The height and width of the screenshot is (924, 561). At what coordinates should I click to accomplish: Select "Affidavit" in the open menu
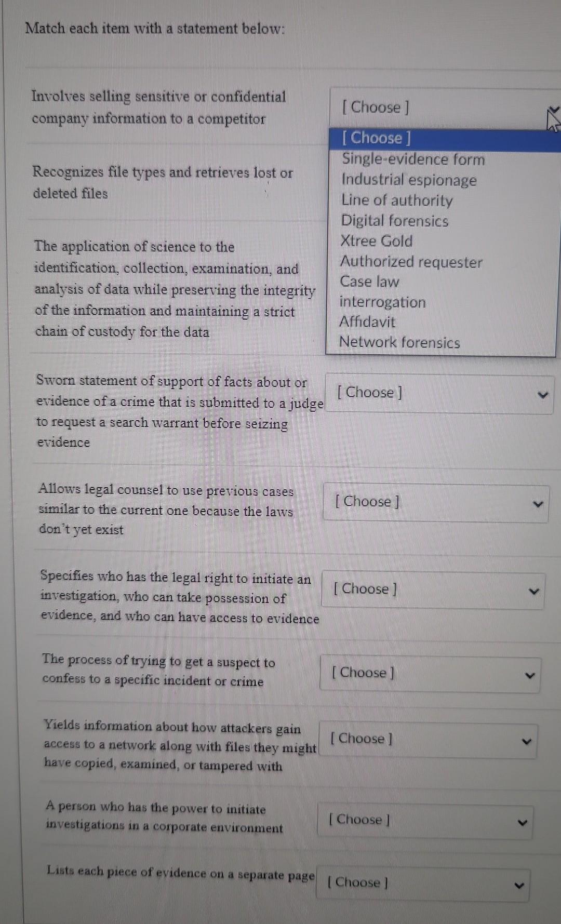368,322
